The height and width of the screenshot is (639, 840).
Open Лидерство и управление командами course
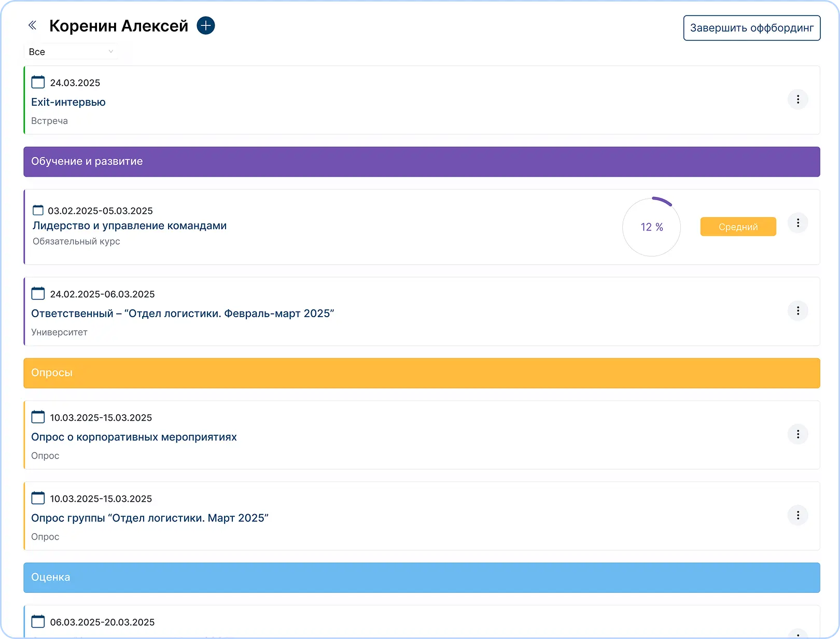pyautogui.click(x=130, y=225)
